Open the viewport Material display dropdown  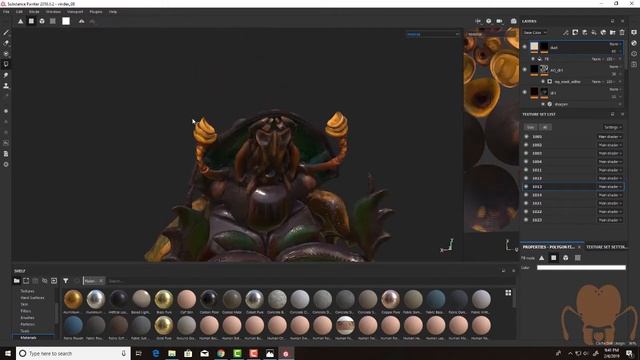tap(433, 34)
